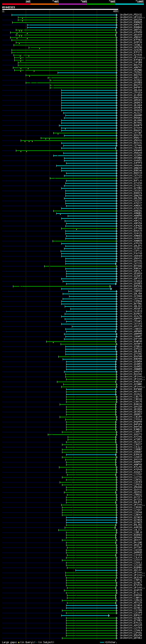The image size is (146, 644).
Task: Click the cyan ~100% identity legend bar
Action: point(130,4)
